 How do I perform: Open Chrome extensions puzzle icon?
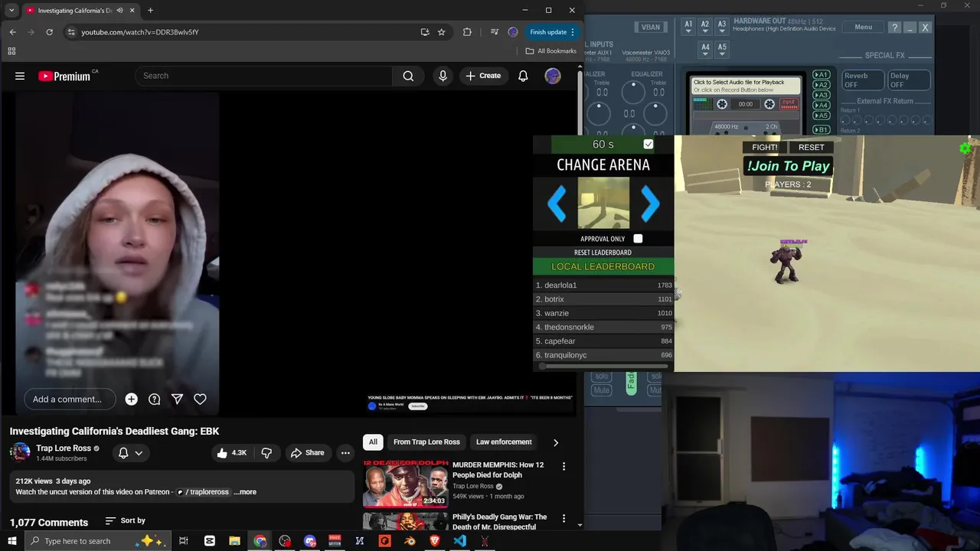click(467, 32)
